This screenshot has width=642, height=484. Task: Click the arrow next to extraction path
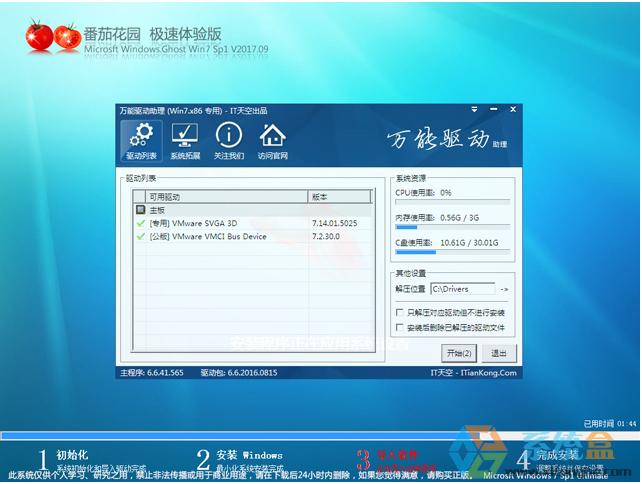tap(505, 289)
